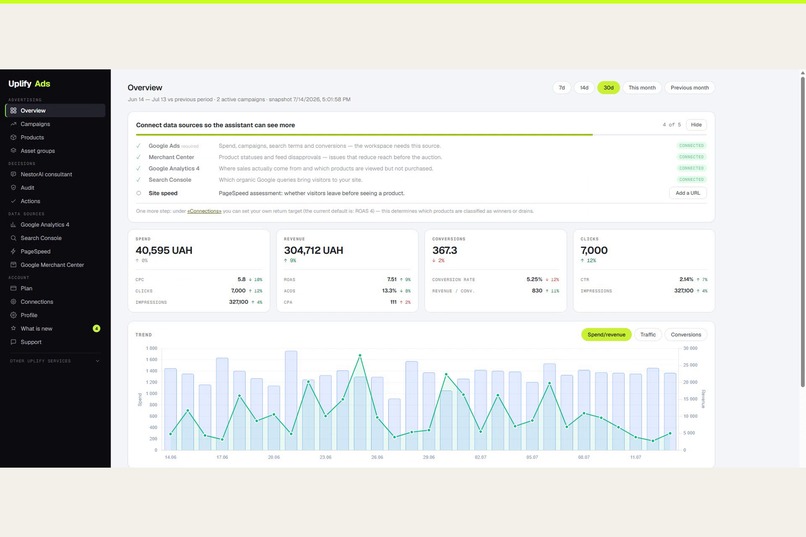Click the Support speech bubble icon
The height and width of the screenshot is (537, 806).
pos(13,342)
